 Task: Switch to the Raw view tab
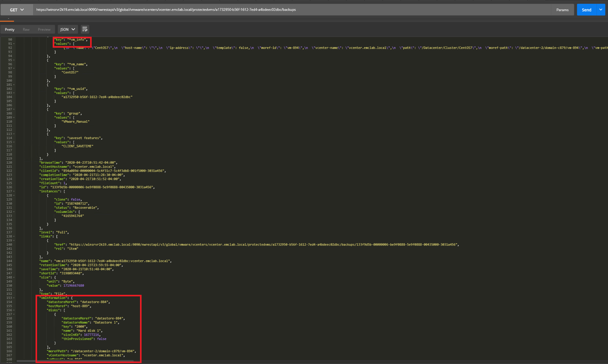tap(26, 29)
